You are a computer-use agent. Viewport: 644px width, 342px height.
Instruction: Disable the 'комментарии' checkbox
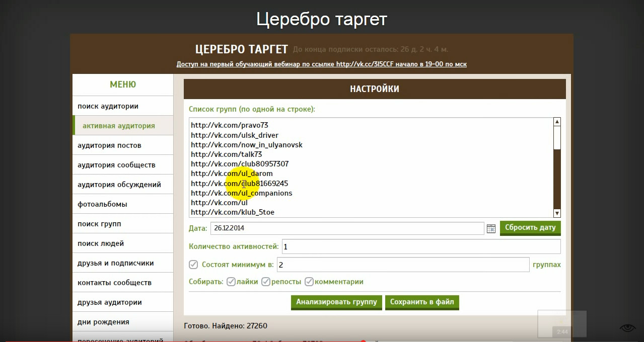click(x=309, y=282)
